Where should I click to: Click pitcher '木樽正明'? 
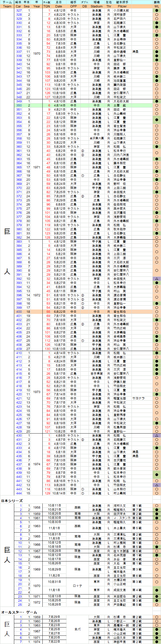click(120, 580)
